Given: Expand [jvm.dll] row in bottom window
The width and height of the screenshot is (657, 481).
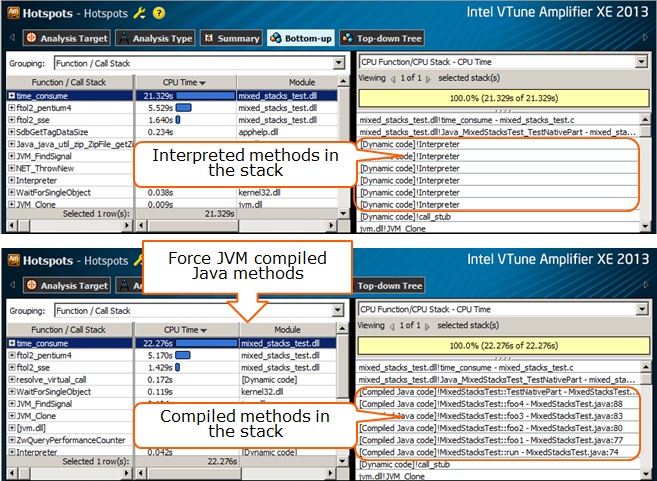Looking at the screenshot, I should tap(12, 428).
